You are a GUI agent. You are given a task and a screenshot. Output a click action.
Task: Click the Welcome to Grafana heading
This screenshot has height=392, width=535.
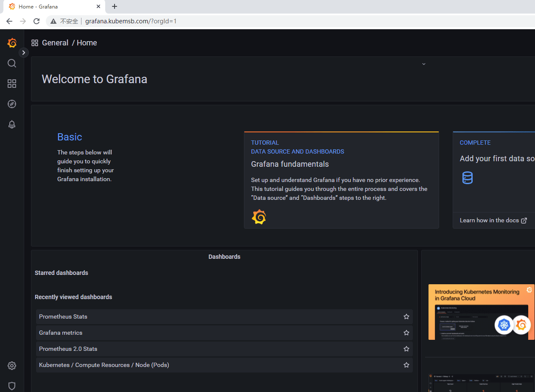94,79
